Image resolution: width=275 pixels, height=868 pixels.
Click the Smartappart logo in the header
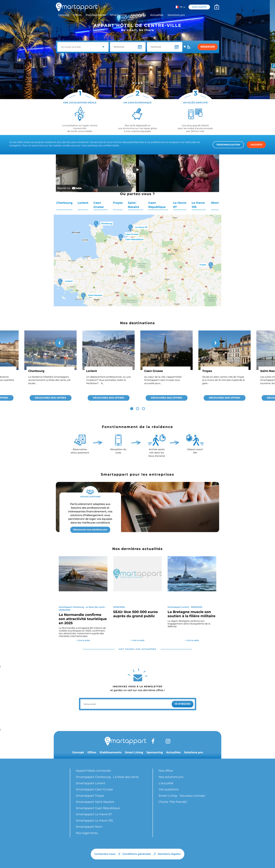[x=77, y=7]
